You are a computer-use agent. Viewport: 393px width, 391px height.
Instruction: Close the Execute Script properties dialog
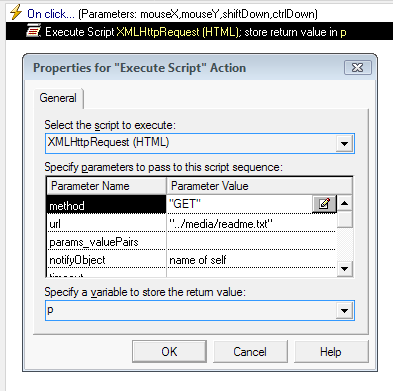tap(358, 68)
